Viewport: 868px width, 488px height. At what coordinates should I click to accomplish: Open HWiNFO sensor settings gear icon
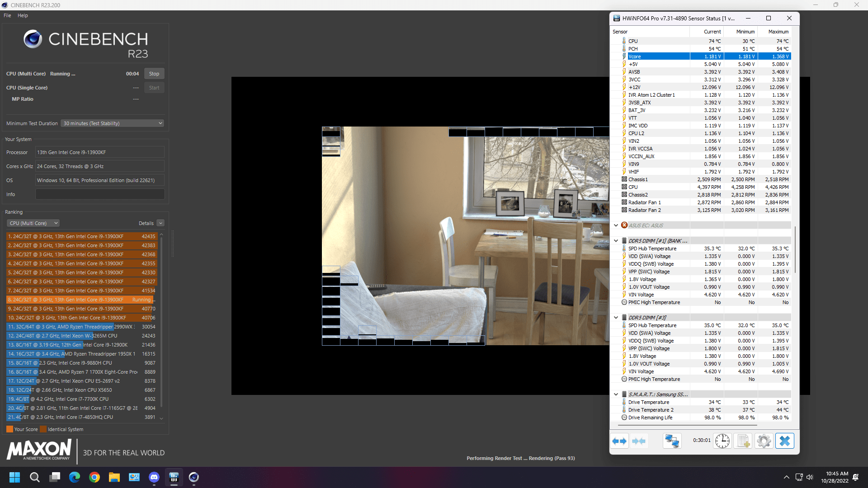click(x=764, y=441)
